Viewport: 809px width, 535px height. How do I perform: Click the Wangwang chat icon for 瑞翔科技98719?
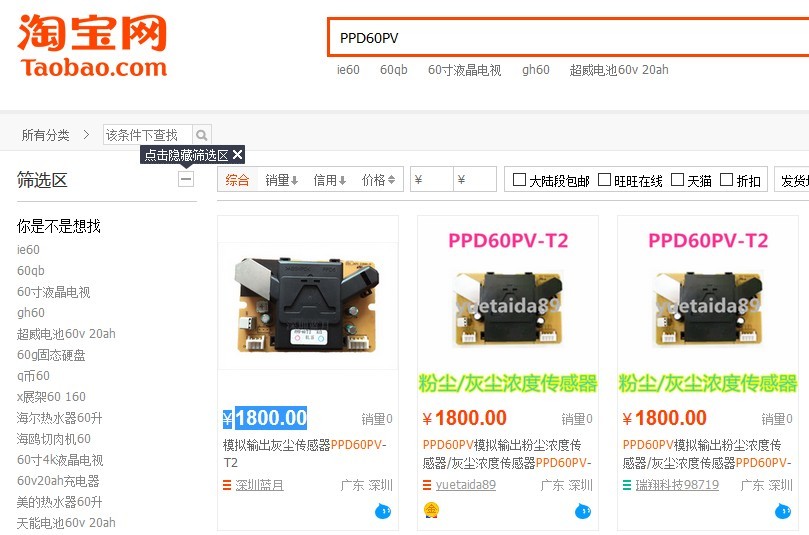pyautogui.click(x=783, y=511)
